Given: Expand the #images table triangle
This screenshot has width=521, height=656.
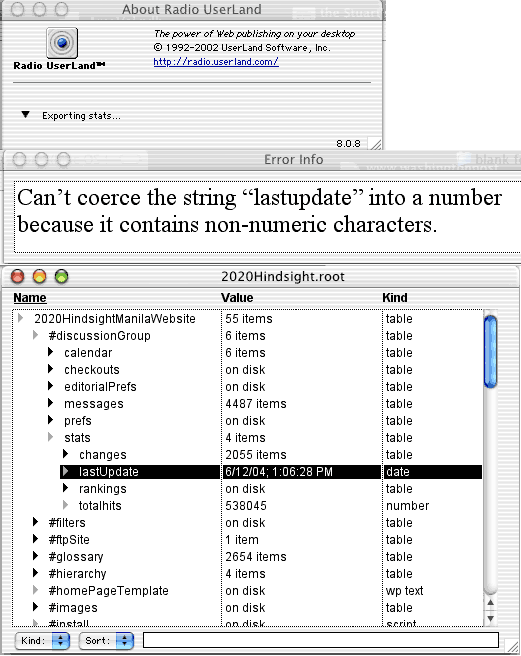Looking at the screenshot, I should click(x=36, y=607).
